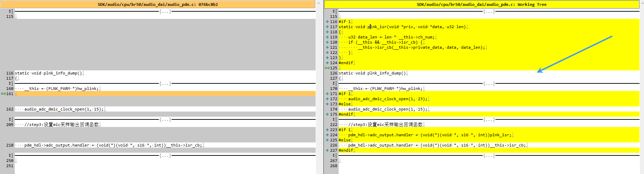Expand the collapsed block above line 209 in left pane
The width and height of the screenshot is (644, 174).
[11, 119]
